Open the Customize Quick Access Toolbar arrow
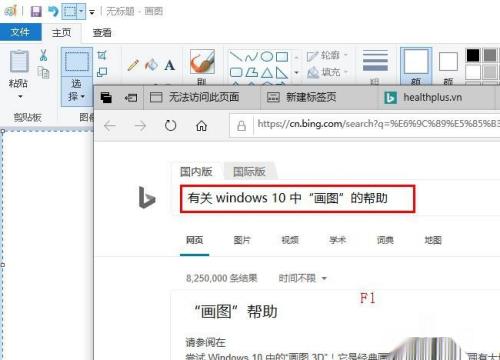Image resolution: width=500 pixels, height=360 pixels. pos(92,12)
